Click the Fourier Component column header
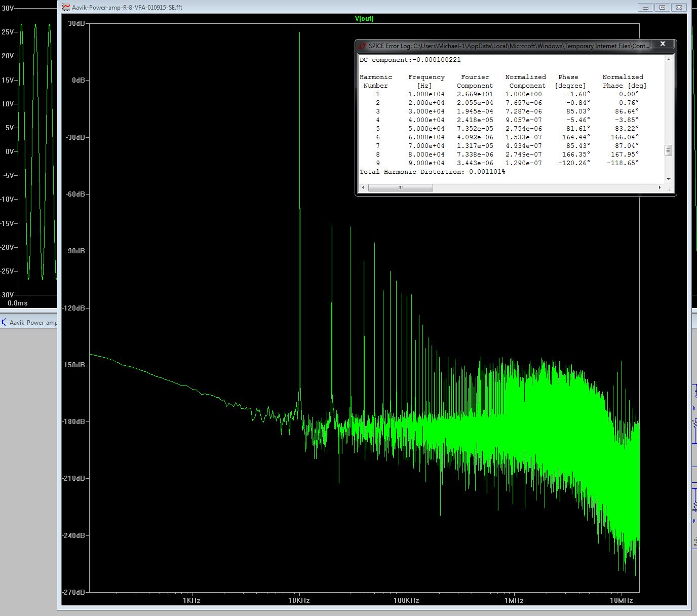Screen dimensions: 697x616 pos(475,81)
